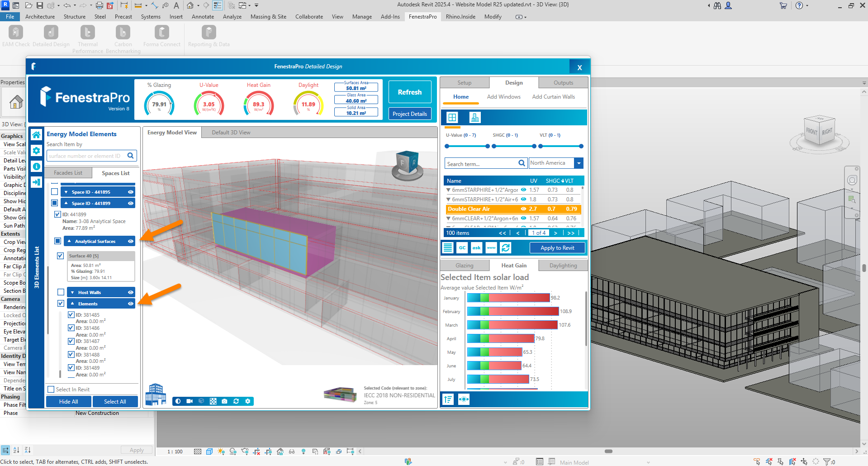Viewport: 868px width, 466px height.
Task: Click Apply to Revit
Action: [557, 248]
